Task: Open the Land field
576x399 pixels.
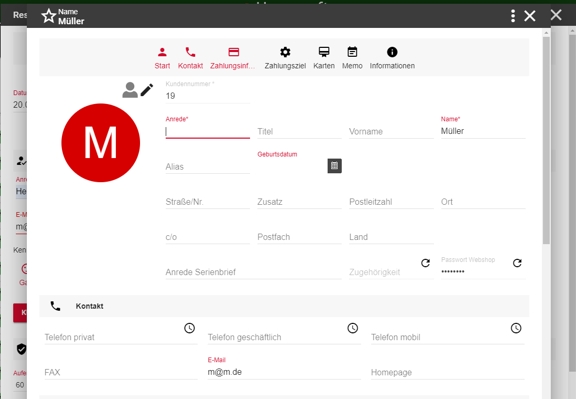Action: tap(391, 237)
